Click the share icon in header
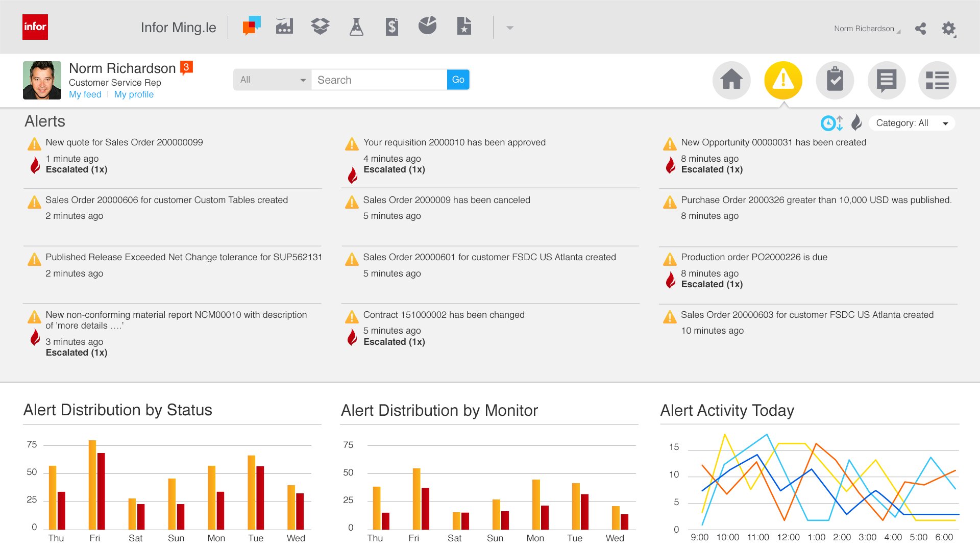 (920, 29)
